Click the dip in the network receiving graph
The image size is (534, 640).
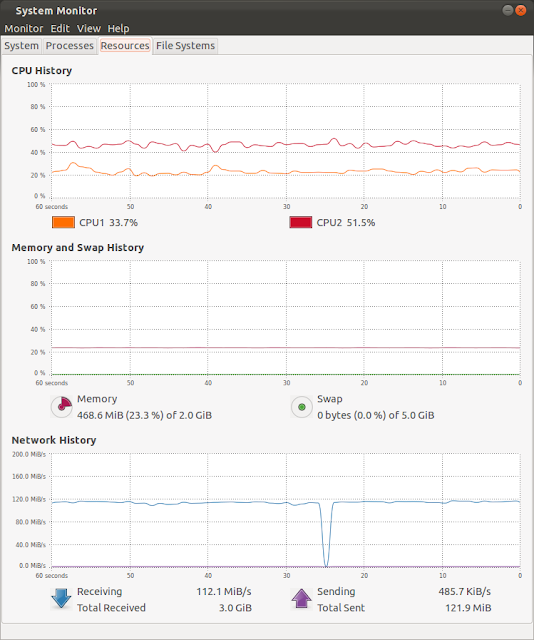(x=326, y=535)
